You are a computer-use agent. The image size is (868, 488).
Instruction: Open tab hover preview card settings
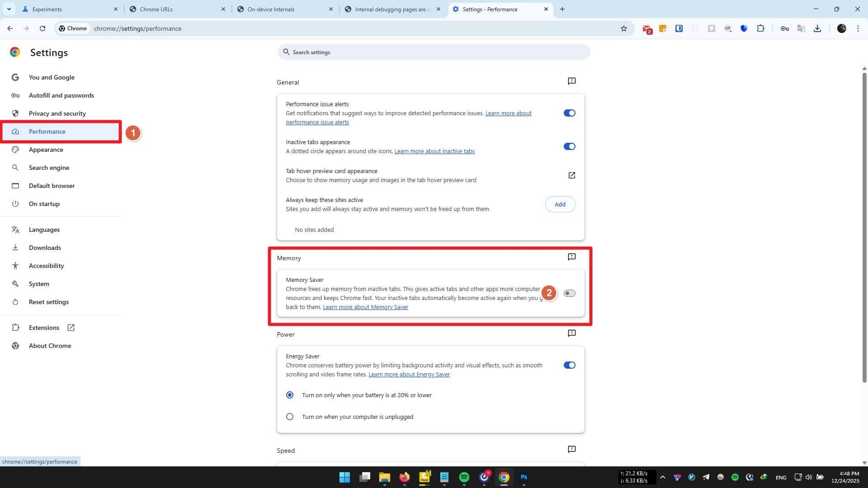point(571,175)
